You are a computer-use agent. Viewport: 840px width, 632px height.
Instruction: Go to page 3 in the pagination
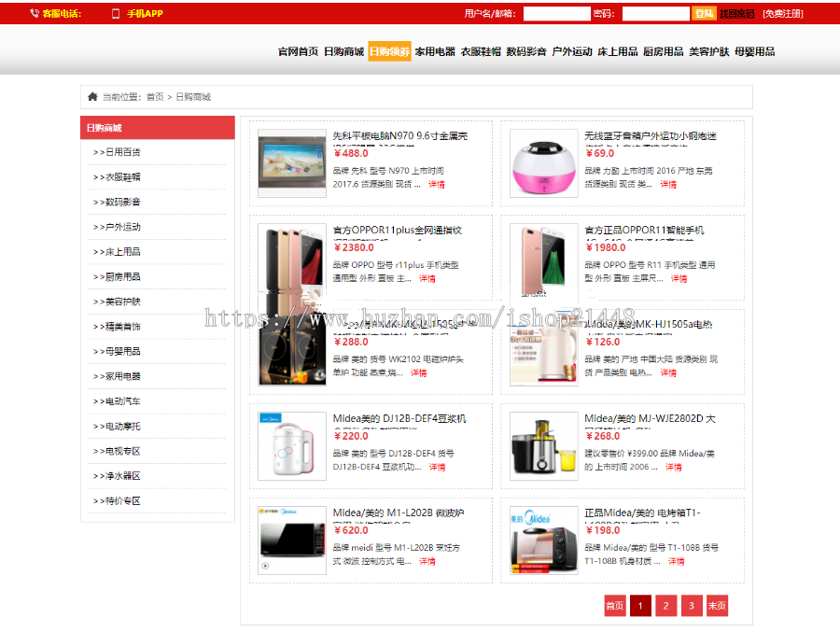[691, 606]
